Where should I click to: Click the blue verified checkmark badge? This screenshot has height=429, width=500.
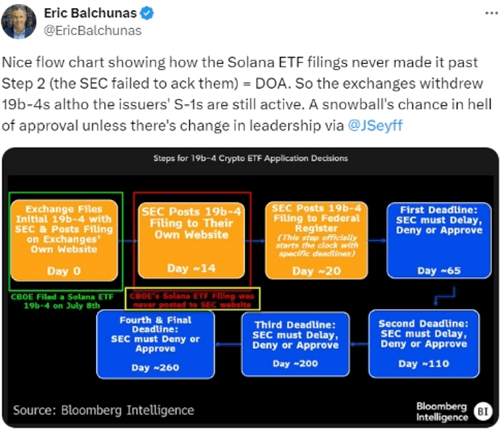pos(147,13)
